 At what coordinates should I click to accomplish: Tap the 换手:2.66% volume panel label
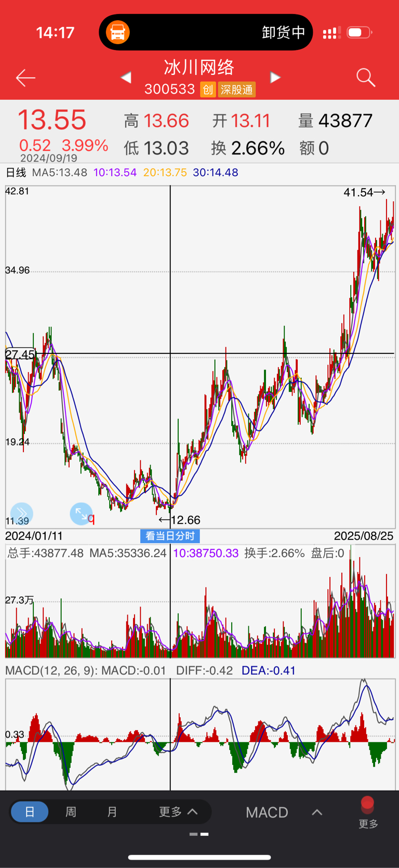pos(274,553)
